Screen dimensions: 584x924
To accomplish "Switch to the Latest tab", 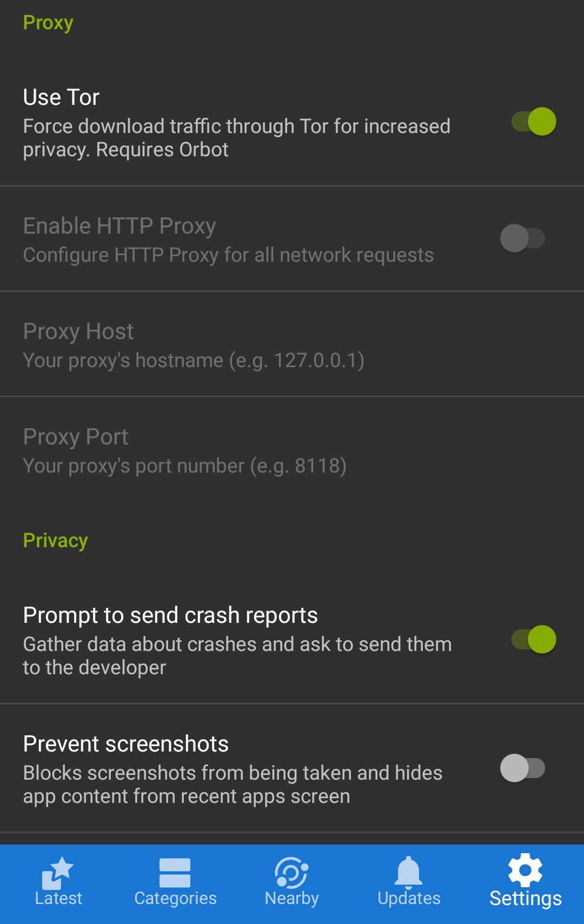I will tap(58, 881).
